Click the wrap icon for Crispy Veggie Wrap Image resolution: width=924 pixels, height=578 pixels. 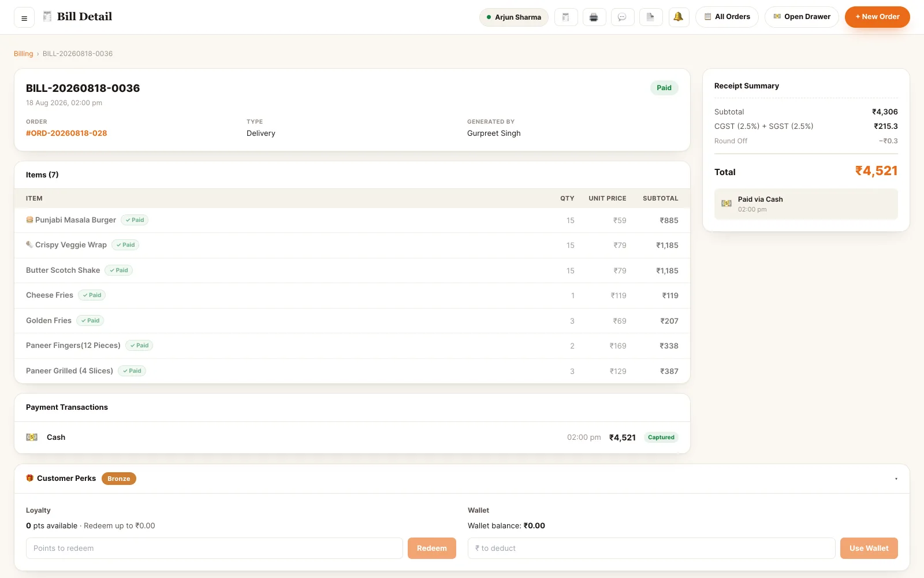(x=29, y=244)
